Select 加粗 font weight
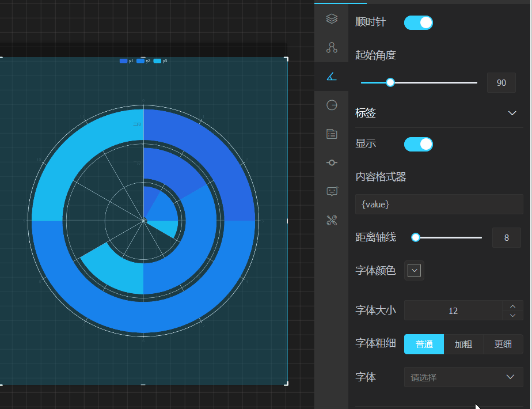 point(463,344)
